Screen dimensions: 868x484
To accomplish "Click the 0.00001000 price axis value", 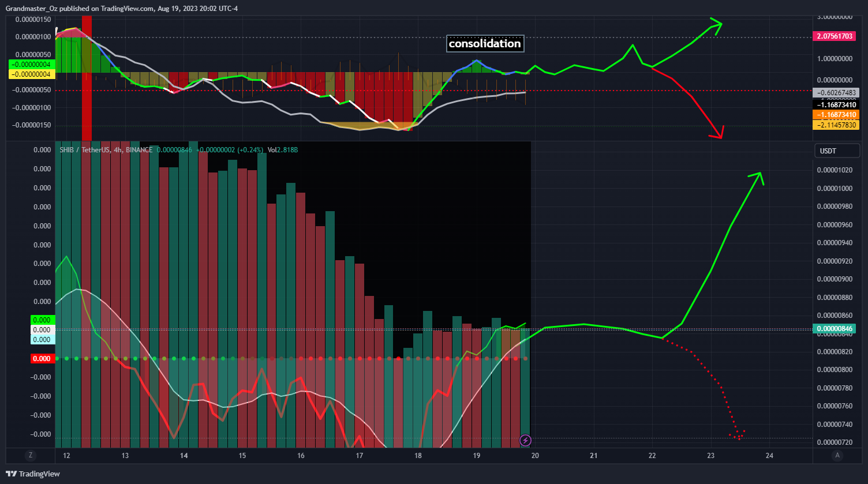I will 835,189.
